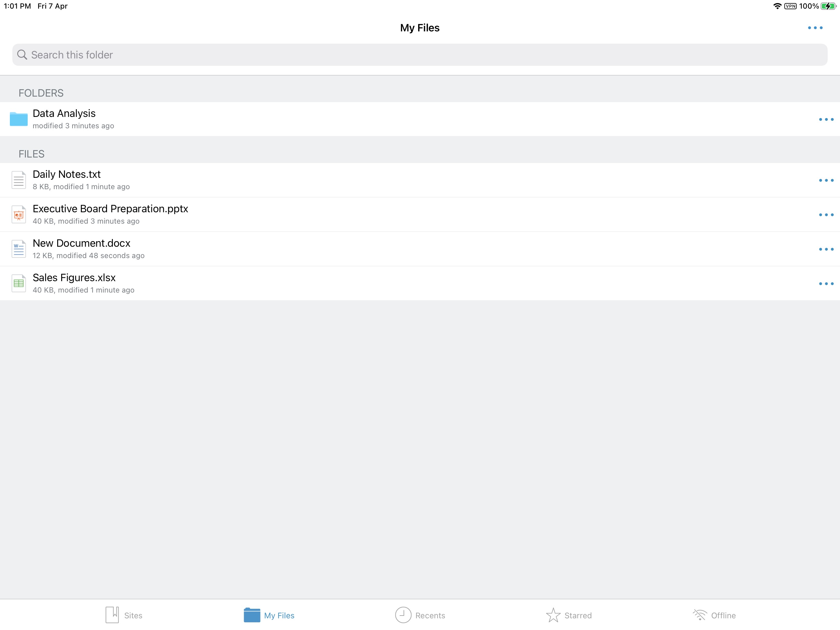
Task: Open Executive Board Preparation.pptx by name
Action: pos(110,209)
